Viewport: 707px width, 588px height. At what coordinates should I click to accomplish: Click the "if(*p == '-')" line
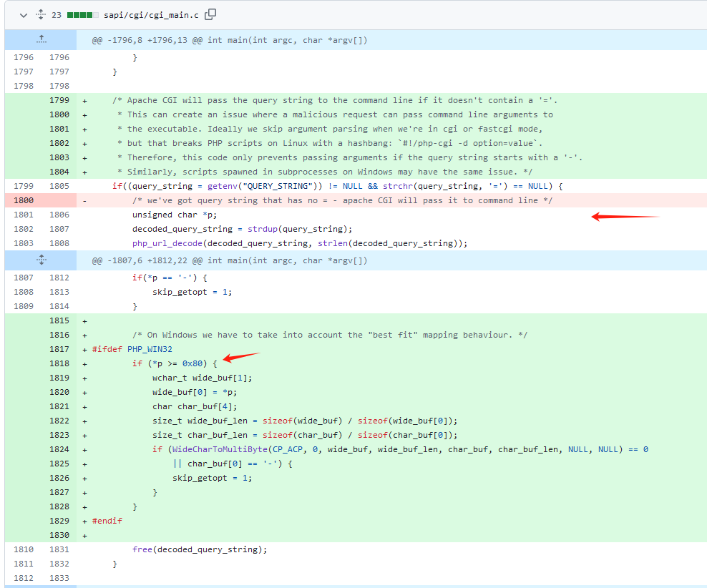click(x=170, y=278)
